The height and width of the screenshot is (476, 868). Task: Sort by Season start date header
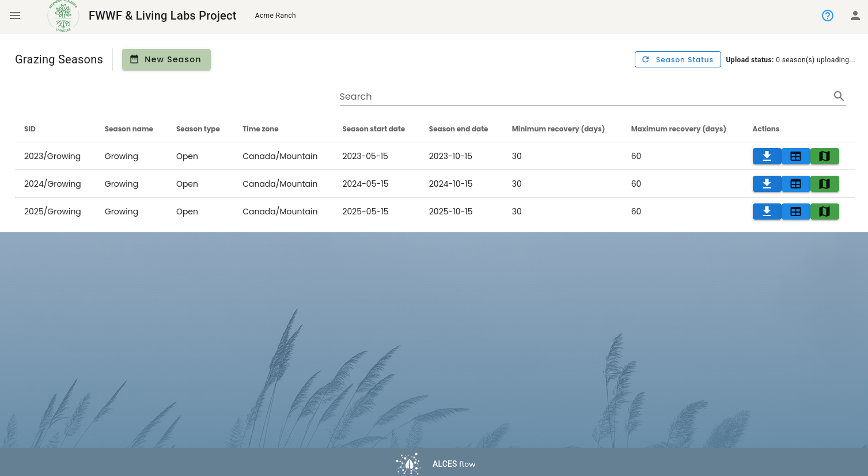click(373, 129)
